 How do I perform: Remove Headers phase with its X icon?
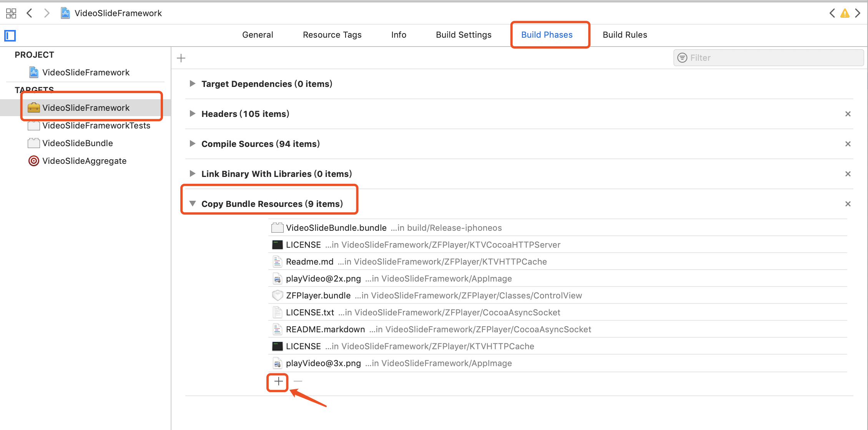tap(848, 114)
